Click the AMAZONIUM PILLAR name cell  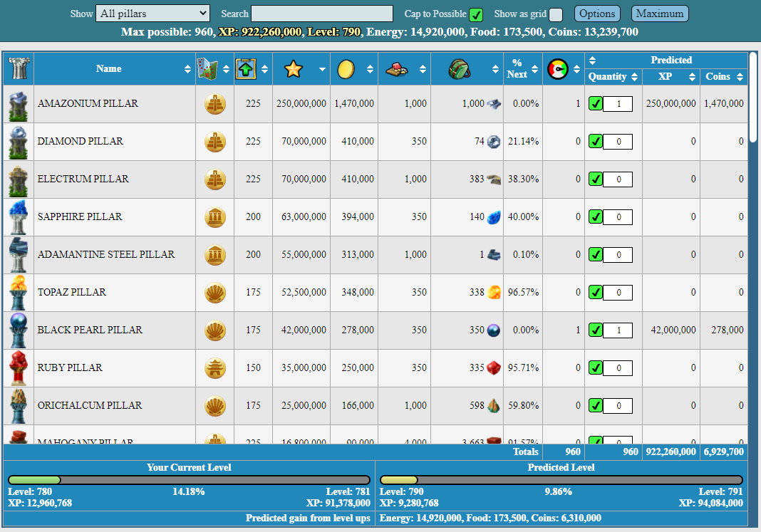(115, 104)
